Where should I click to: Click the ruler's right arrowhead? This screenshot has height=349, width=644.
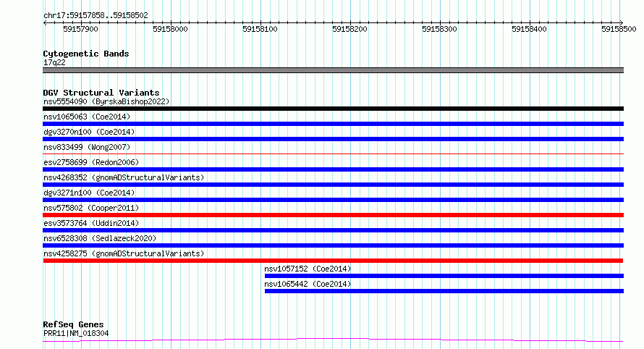point(622,22)
